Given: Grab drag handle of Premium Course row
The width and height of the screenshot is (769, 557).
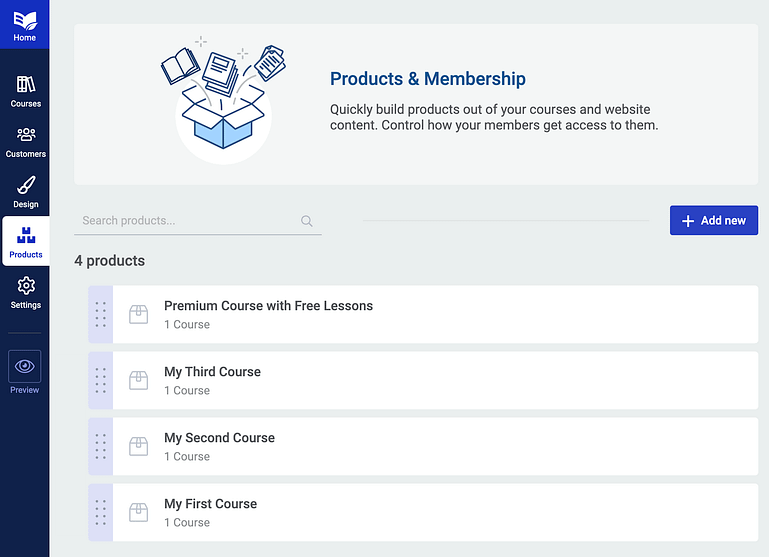Looking at the screenshot, I should tap(101, 314).
